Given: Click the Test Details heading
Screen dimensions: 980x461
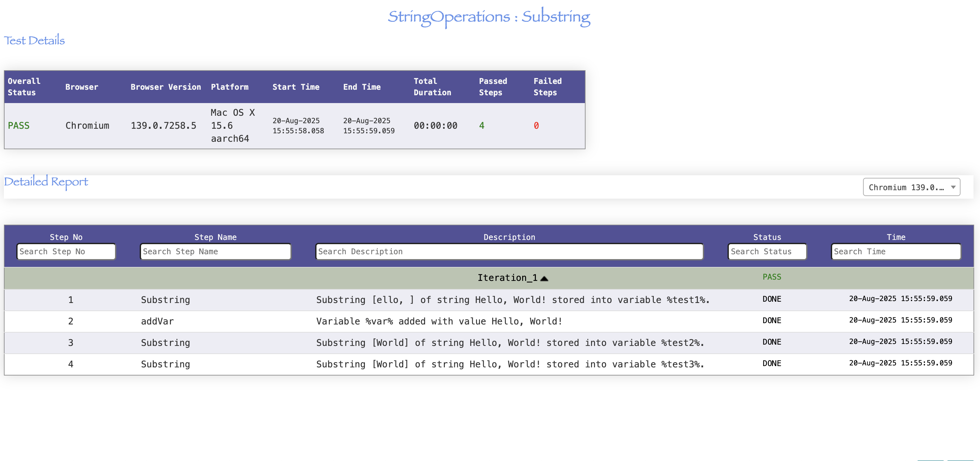Looking at the screenshot, I should click(x=34, y=40).
